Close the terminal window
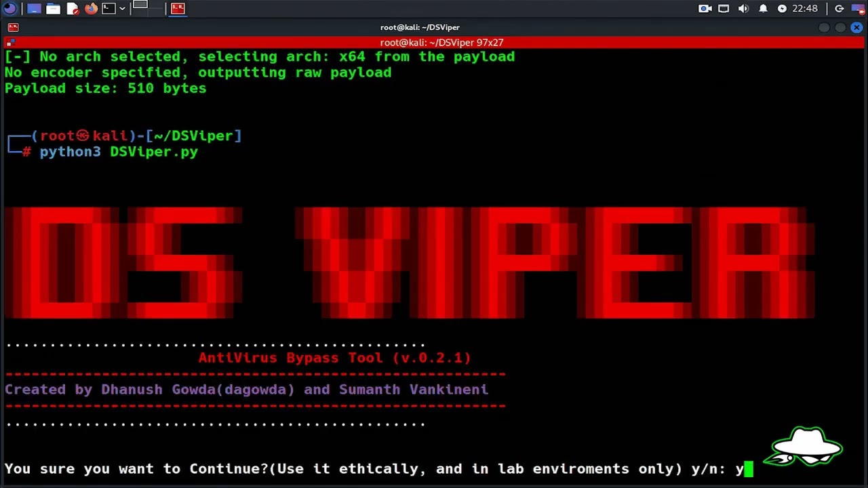The width and height of the screenshot is (868, 488). pos(856,27)
